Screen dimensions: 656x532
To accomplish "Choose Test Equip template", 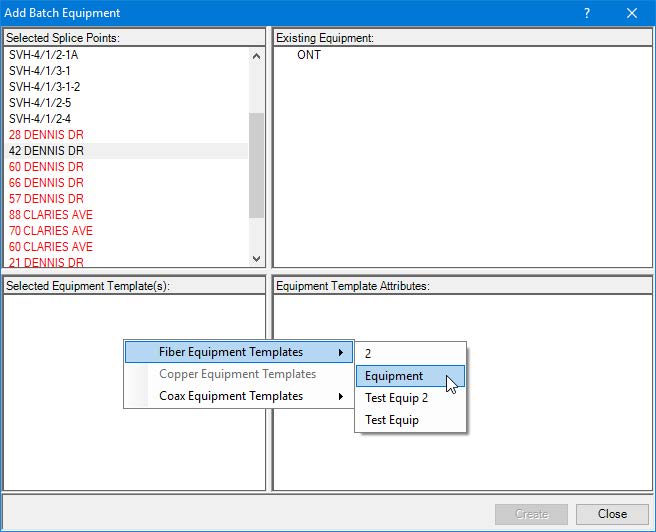I will pyautogui.click(x=410, y=419).
